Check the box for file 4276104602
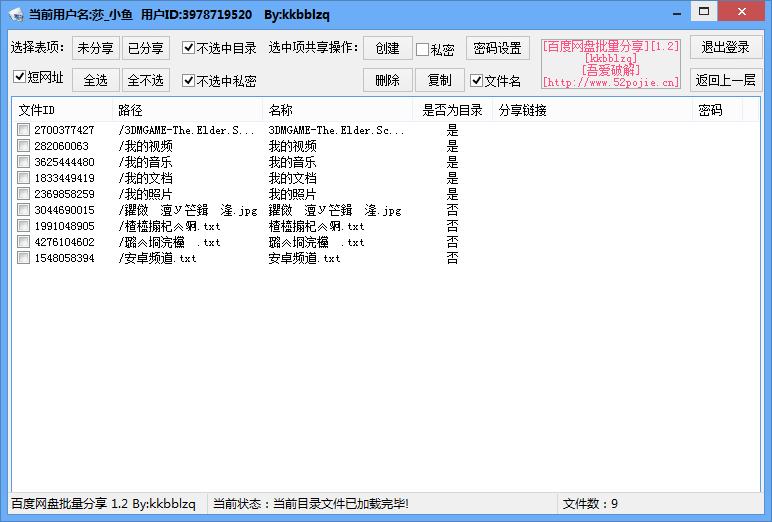Image resolution: width=772 pixels, height=522 pixels. 23,242
